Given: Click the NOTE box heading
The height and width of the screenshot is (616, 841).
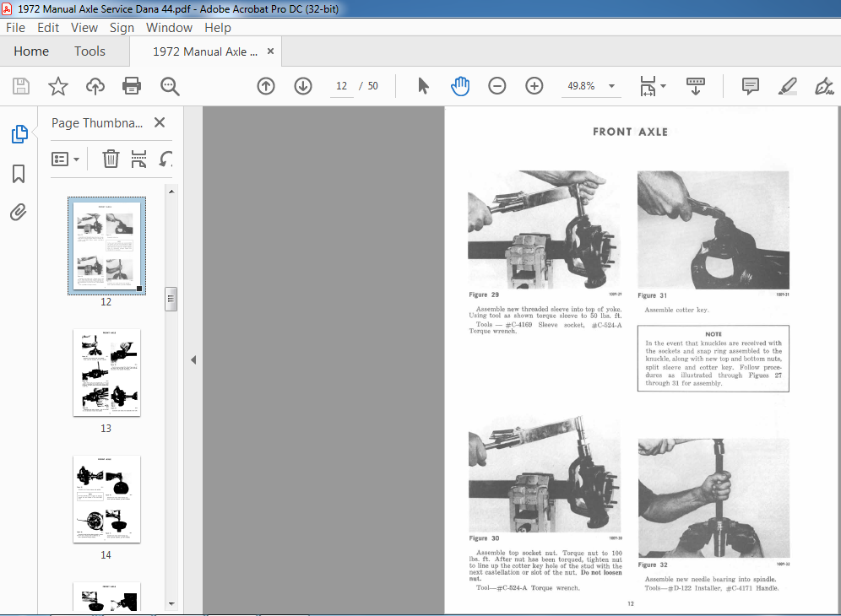Looking at the screenshot, I should (713, 334).
